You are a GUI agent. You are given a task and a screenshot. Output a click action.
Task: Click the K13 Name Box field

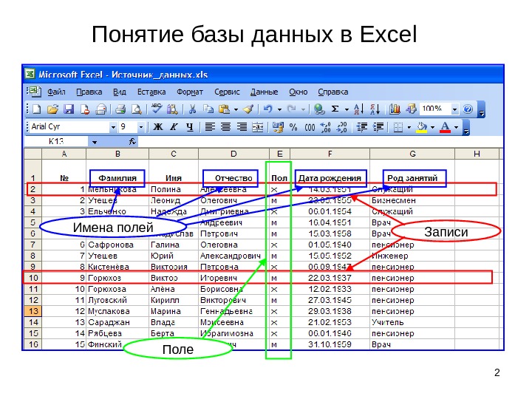[x=56, y=141]
